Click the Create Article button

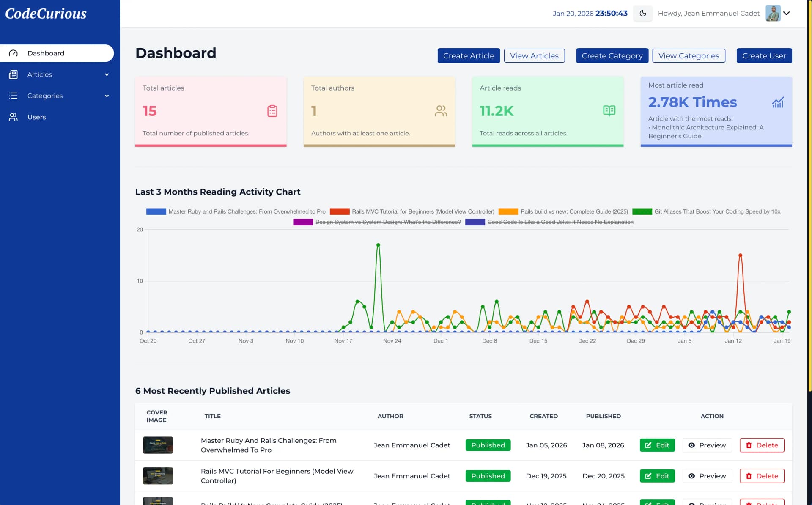[x=469, y=55]
